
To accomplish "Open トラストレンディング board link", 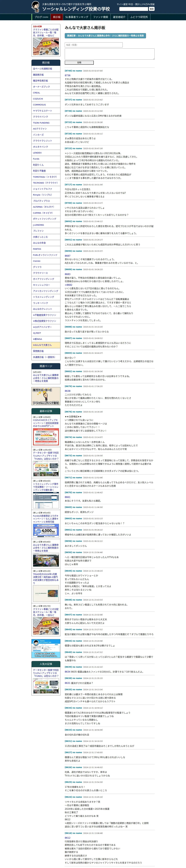I will (x=46, y=297).
